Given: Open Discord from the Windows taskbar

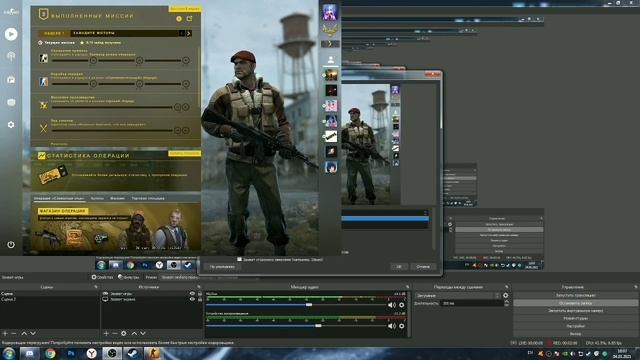Looking at the screenshot, I should click(x=30, y=353).
